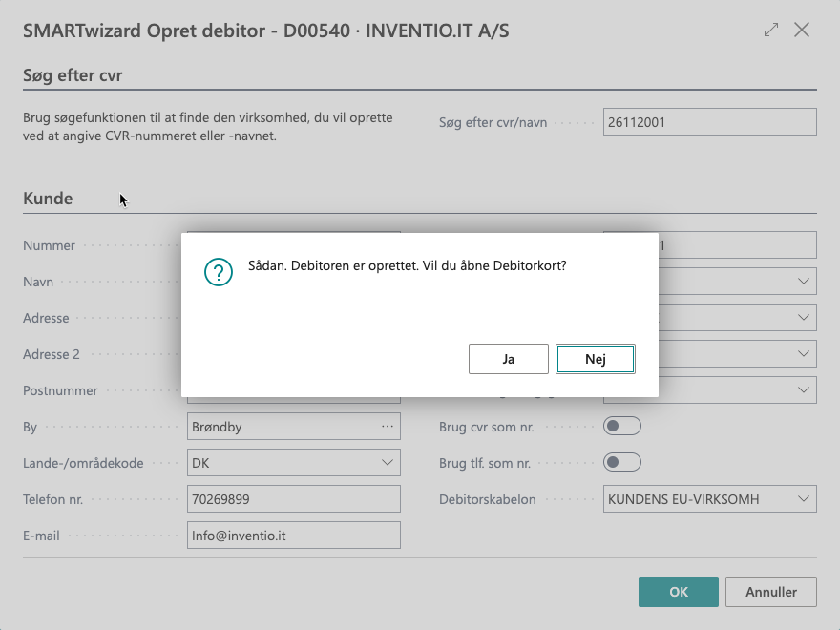
Task: Expand the wizard window to full screen
Action: point(771,30)
